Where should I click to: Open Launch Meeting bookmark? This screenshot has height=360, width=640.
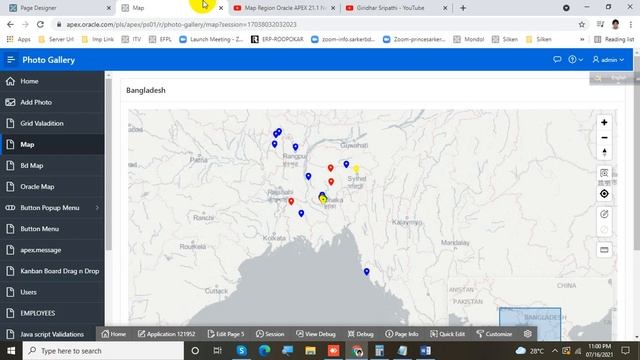point(211,39)
